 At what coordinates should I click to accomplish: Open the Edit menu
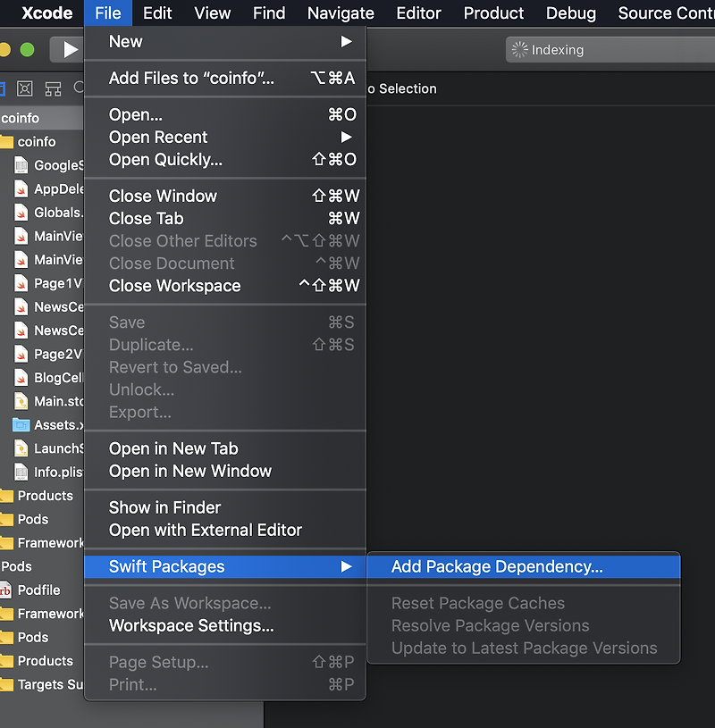point(156,13)
